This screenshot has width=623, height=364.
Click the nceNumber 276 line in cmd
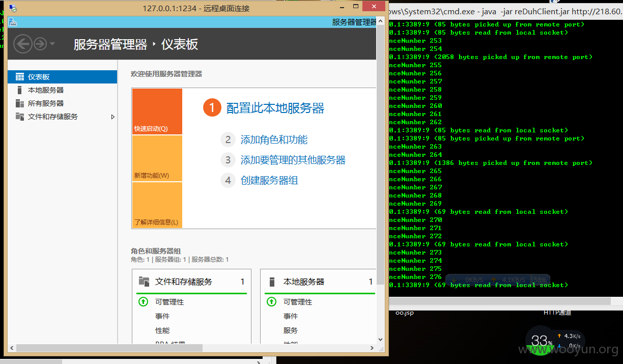[x=415, y=277]
